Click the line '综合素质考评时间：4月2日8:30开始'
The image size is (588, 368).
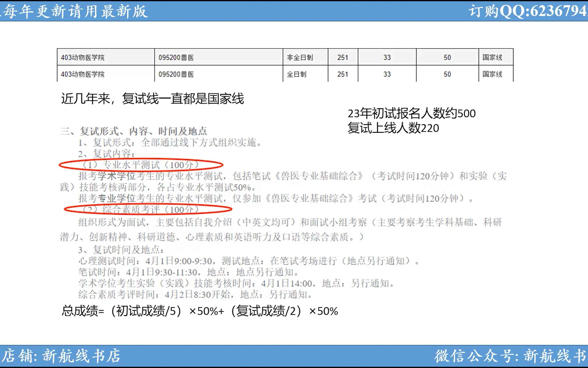pos(196,295)
